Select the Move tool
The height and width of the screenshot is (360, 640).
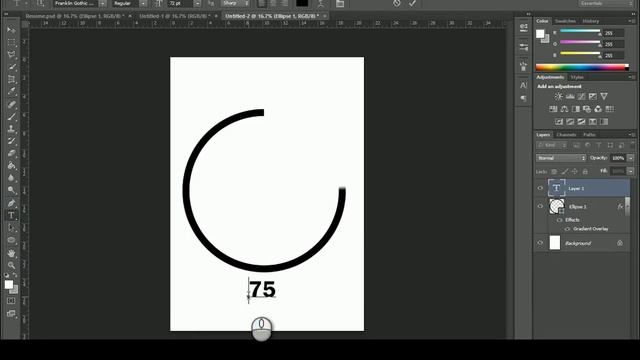coord(11,30)
